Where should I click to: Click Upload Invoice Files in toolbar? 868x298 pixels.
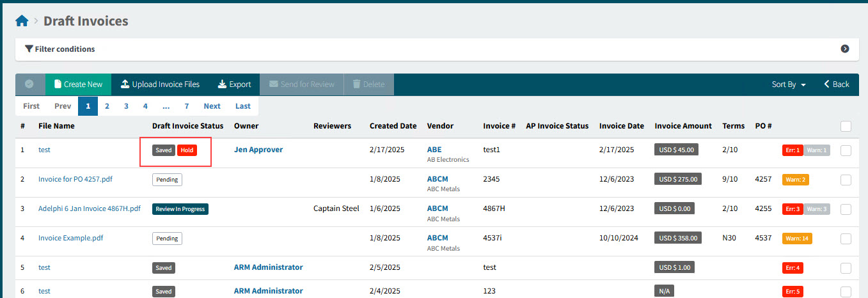tap(160, 84)
